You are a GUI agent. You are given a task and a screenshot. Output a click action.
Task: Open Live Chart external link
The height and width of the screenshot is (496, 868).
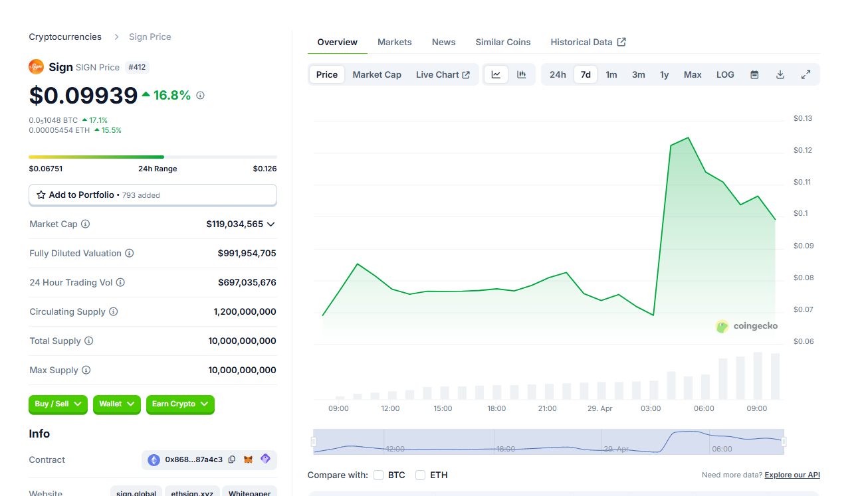tap(443, 74)
